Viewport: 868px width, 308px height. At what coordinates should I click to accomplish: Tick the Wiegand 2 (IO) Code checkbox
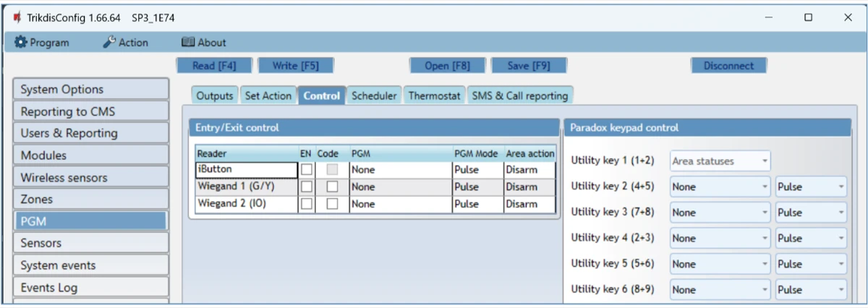pos(331,204)
